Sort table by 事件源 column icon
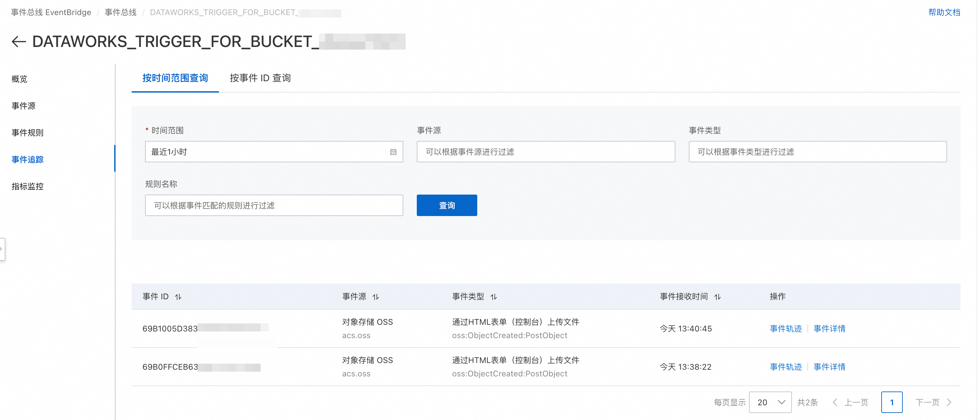Image resolution: width=980 pixels, height=420 pixels. [x=375, y=297]
